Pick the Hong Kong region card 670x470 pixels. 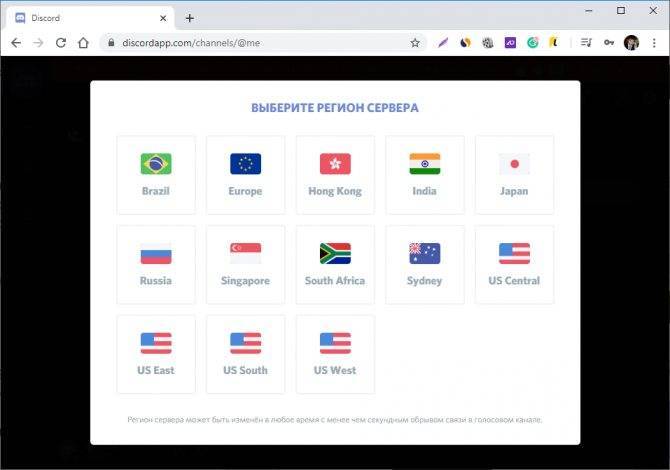coord(335,175)
